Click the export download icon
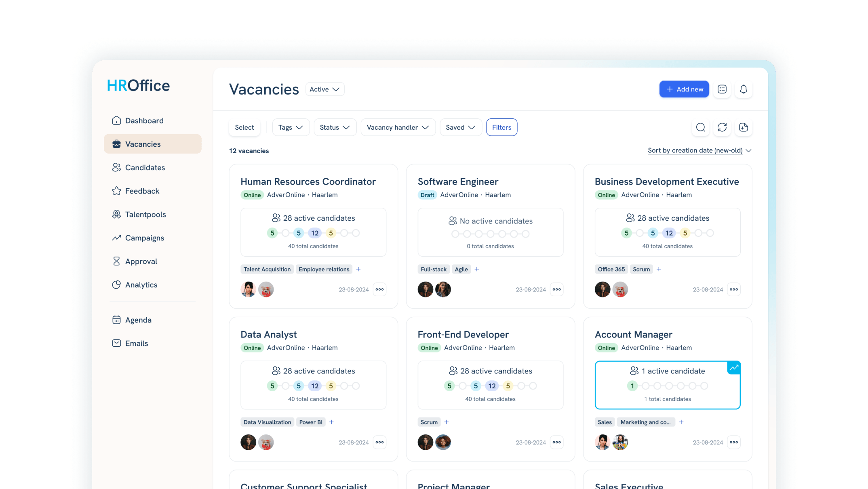The height and width of the screenshot is (489, 868). point(744,127)
